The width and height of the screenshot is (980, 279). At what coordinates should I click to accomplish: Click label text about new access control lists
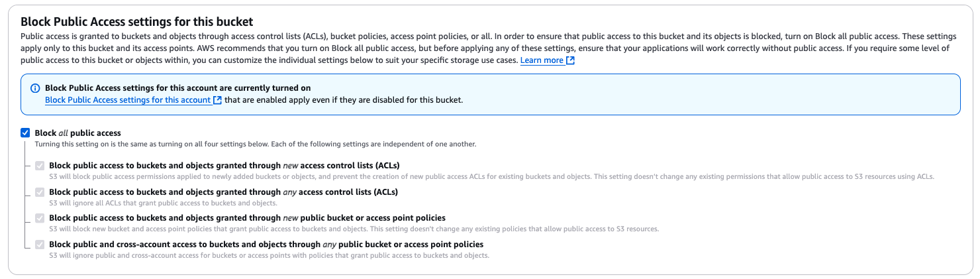224,165
